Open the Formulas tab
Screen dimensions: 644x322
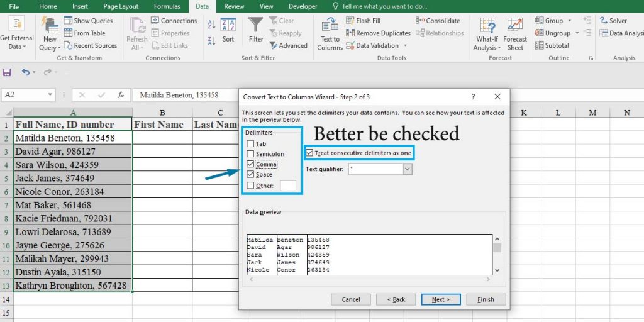tap(167, 6)
